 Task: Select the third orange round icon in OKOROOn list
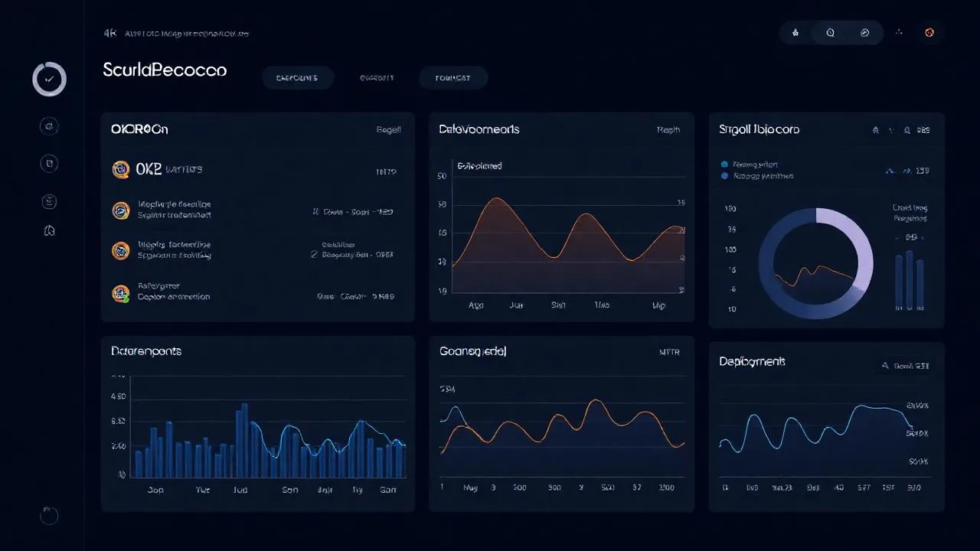121,250
